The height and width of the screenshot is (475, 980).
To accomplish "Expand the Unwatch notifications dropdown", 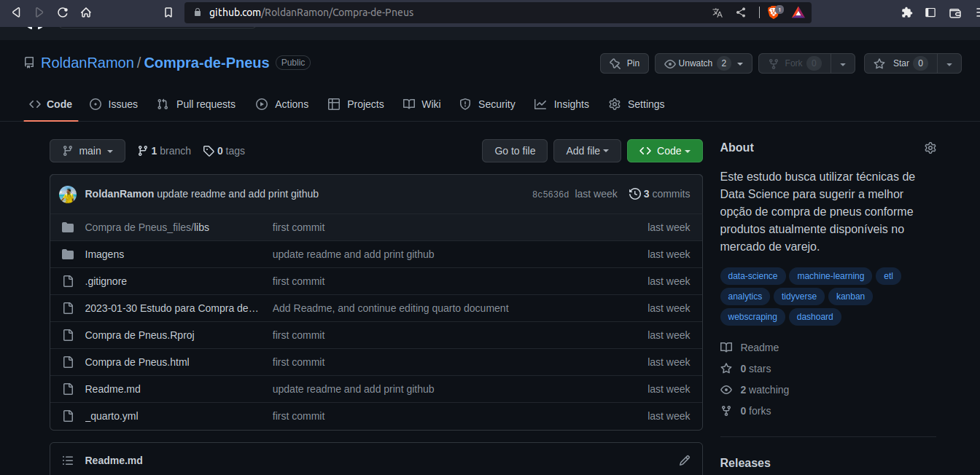I will tap(739, 63).
